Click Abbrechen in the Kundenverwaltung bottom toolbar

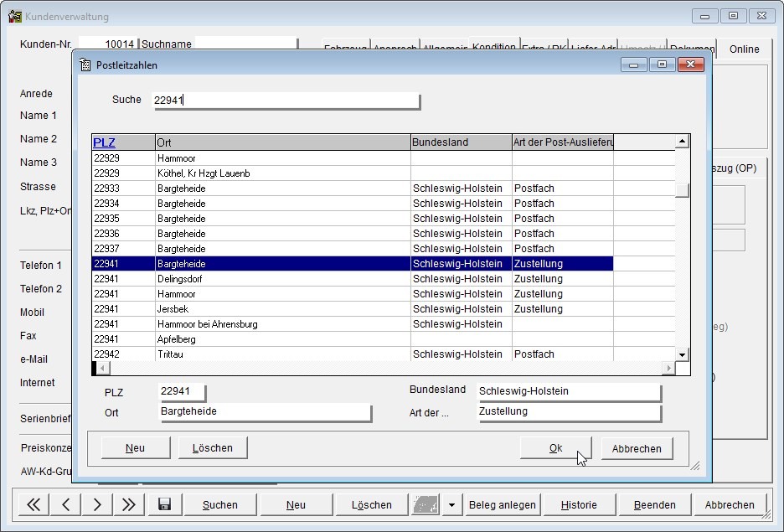coord(730,504)
